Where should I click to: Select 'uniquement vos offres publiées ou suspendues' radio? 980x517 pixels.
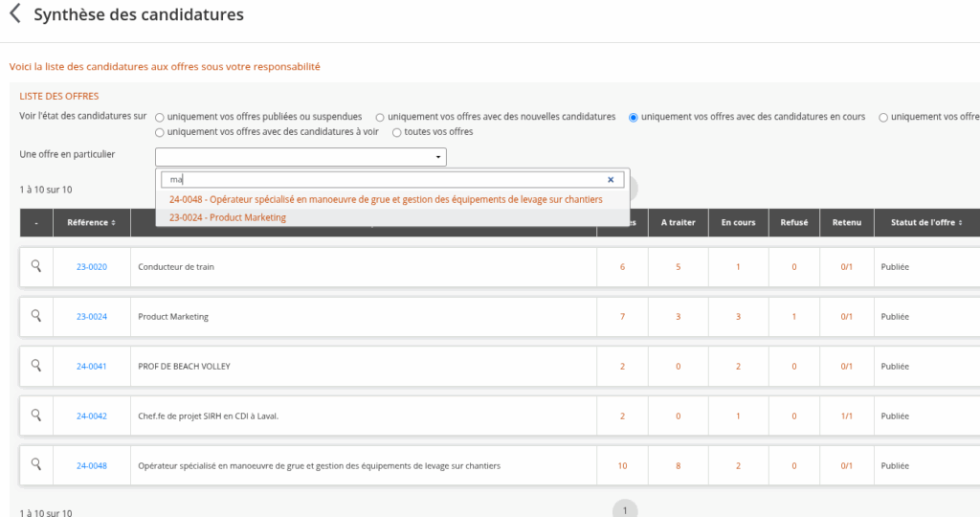[x=160, y=117]
